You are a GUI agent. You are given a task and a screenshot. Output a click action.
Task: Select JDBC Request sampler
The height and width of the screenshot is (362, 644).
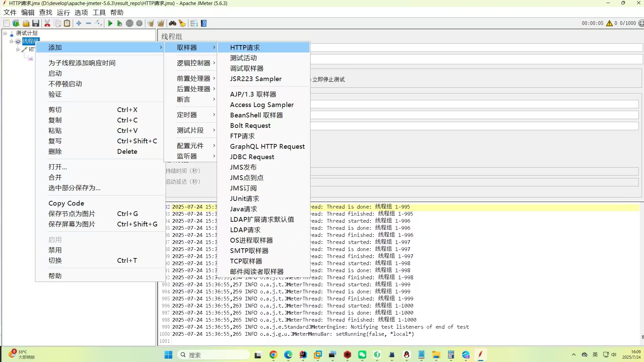(263, 157)
